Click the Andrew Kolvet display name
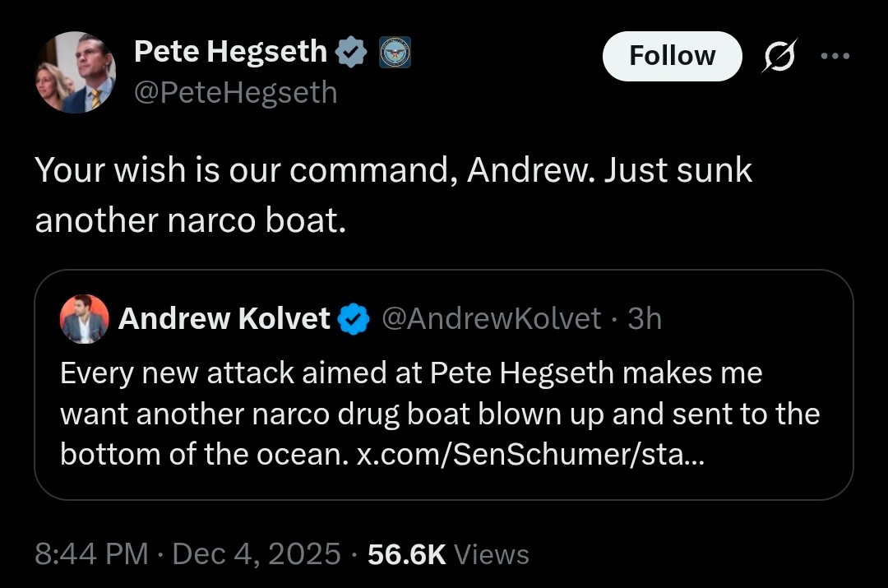 pos(224,318)
